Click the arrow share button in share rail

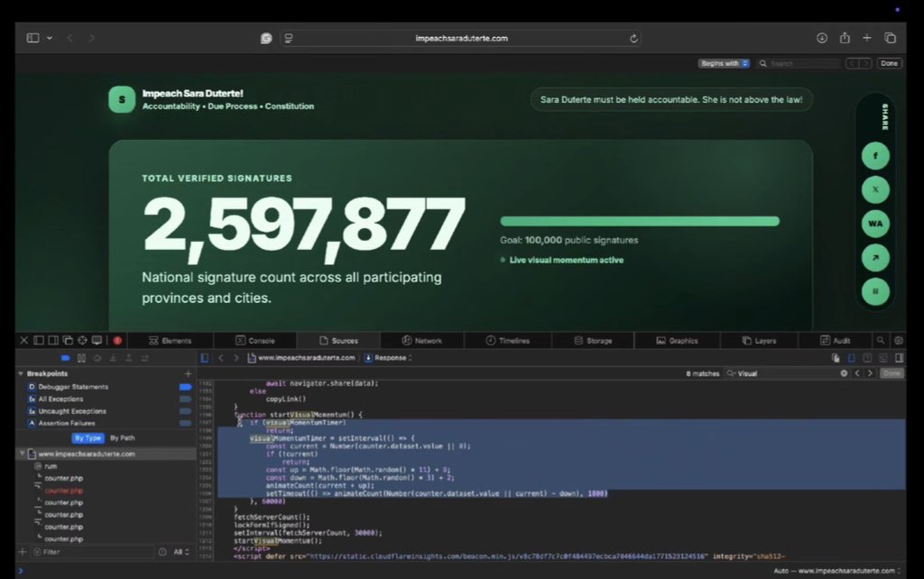click(875, 257)
